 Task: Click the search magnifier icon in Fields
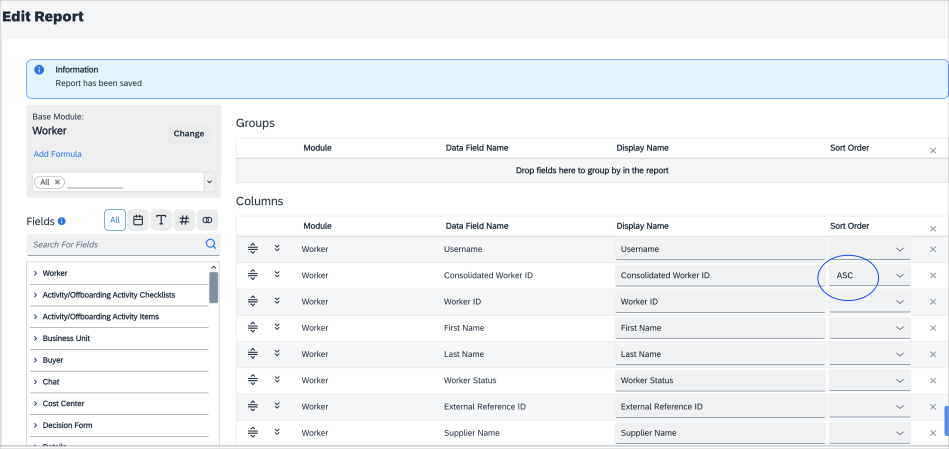pos(211,244)
